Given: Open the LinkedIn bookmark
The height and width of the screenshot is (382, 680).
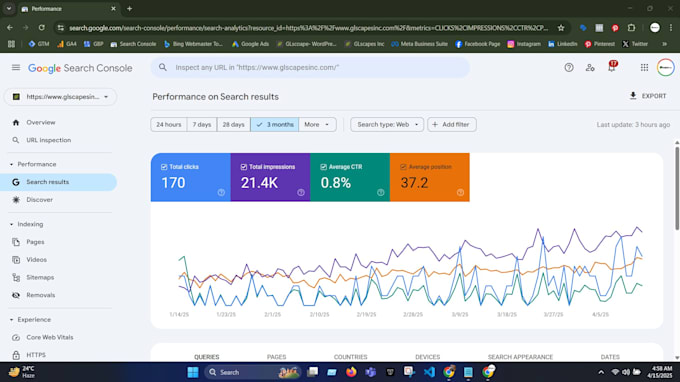Looking at the screenshot, I should coord(562,44).
